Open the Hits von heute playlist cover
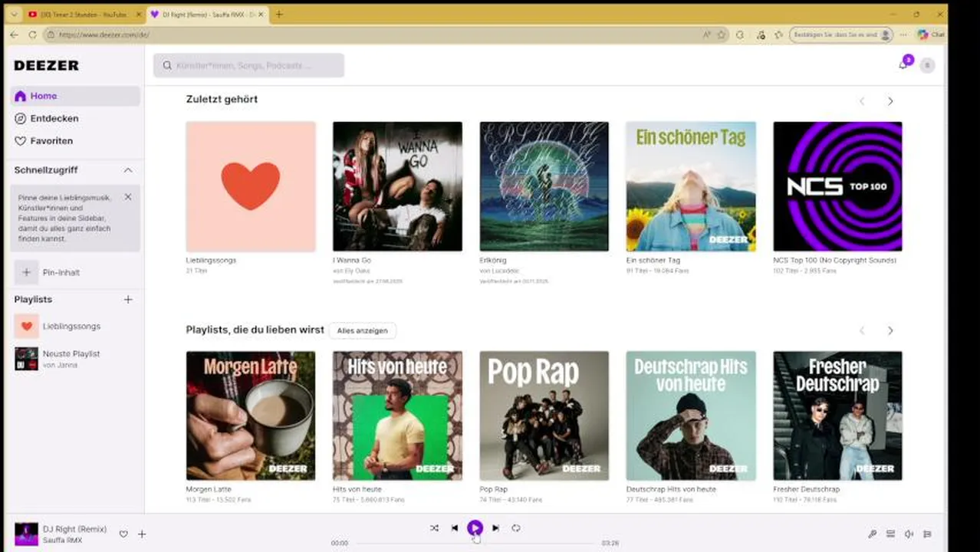This screenshot has height=552, width=980. [397, 416]
